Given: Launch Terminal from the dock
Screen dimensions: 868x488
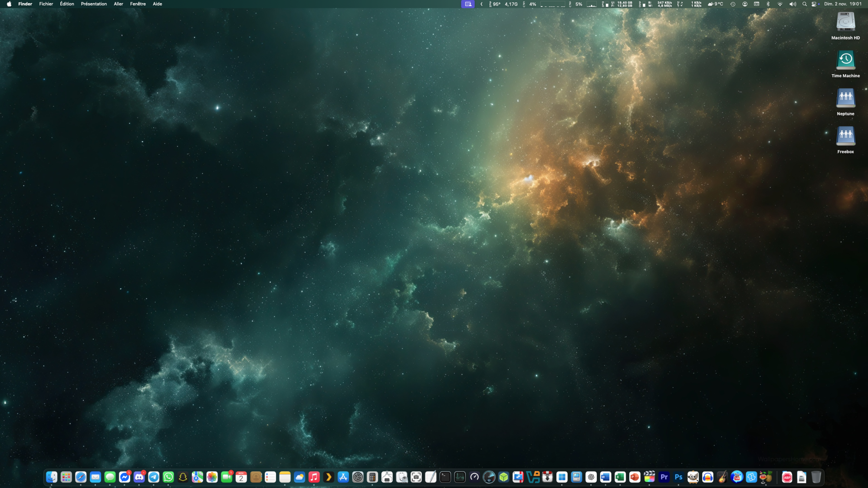Looking at the screenshot, I should tap(445, 477).
